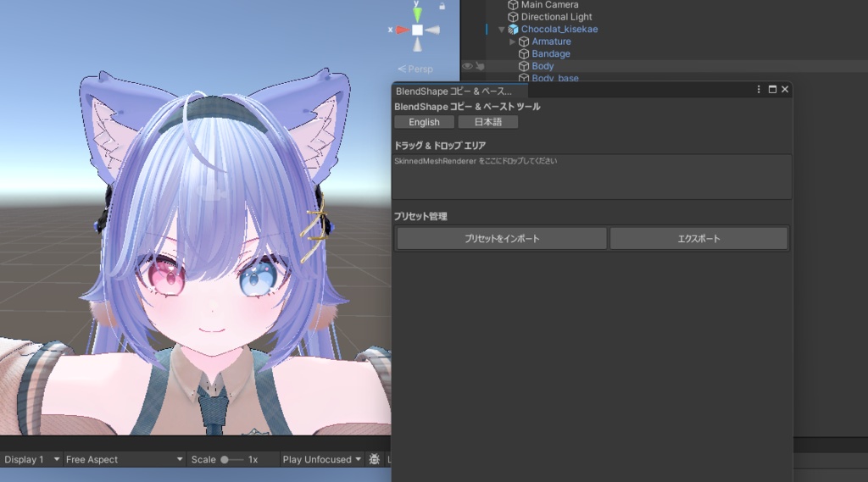
Task: Open the Play Unfocused dropdown
Action: (321, 459)
